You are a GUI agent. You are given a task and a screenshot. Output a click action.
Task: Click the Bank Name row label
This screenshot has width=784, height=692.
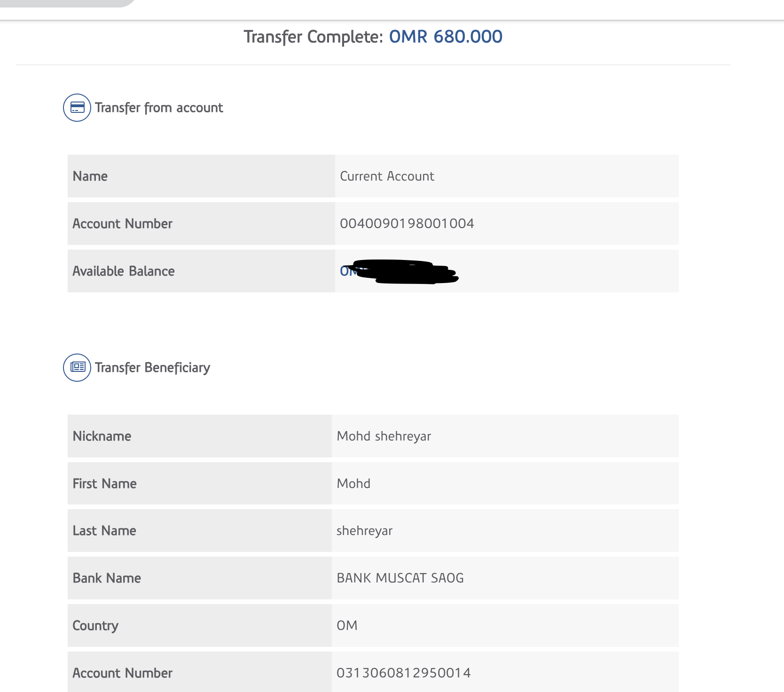(107, 578)
